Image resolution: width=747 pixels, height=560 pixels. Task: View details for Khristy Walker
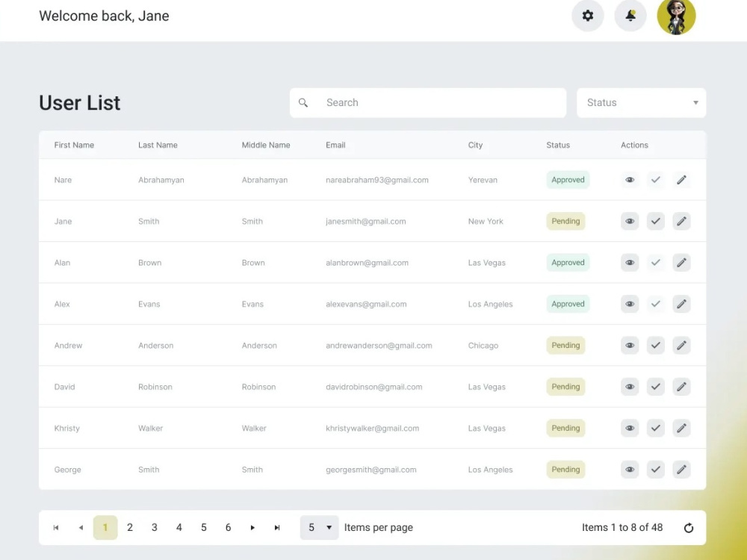630,428
